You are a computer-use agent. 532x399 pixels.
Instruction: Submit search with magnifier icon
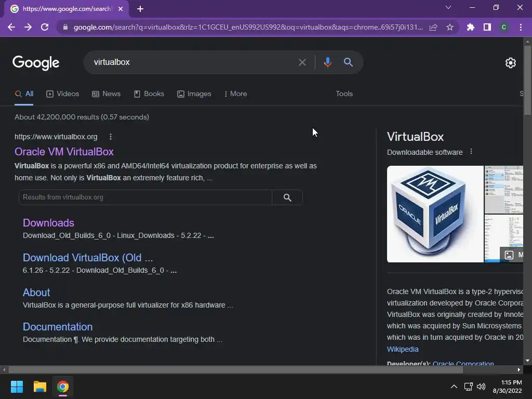click(x=348, y=62)
